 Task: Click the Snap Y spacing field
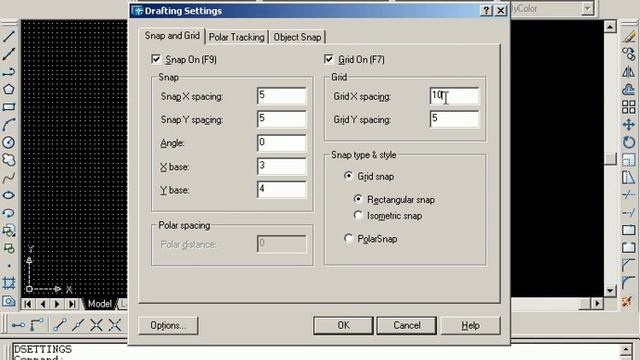click(x=282, y=119)
